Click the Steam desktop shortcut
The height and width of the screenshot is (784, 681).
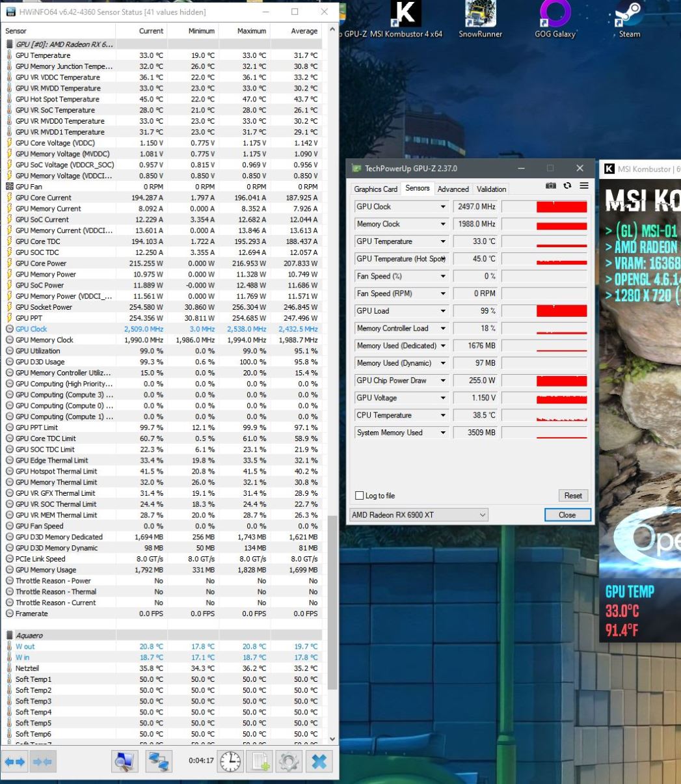coord(629,20)
